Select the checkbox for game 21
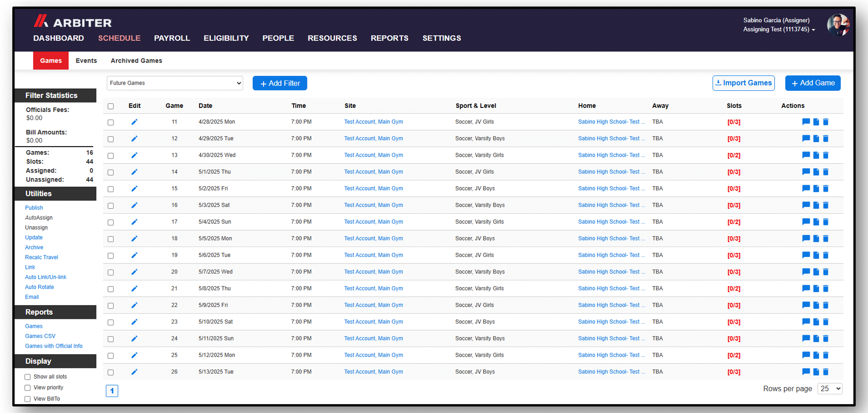The width and height of the screenshot is (868, 413). point(111,289)
